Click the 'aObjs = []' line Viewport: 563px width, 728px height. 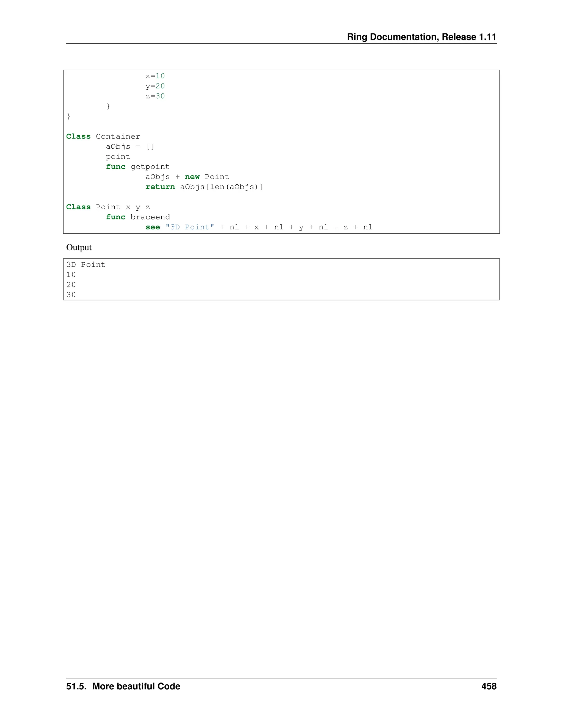130,147
